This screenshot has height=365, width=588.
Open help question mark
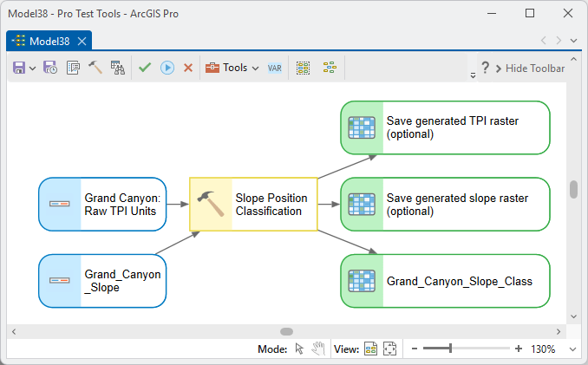click(x=486, y=68)
